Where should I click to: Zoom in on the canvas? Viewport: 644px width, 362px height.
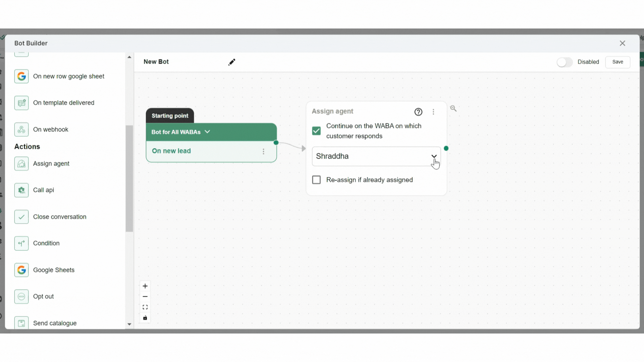[x=145, y=286]
